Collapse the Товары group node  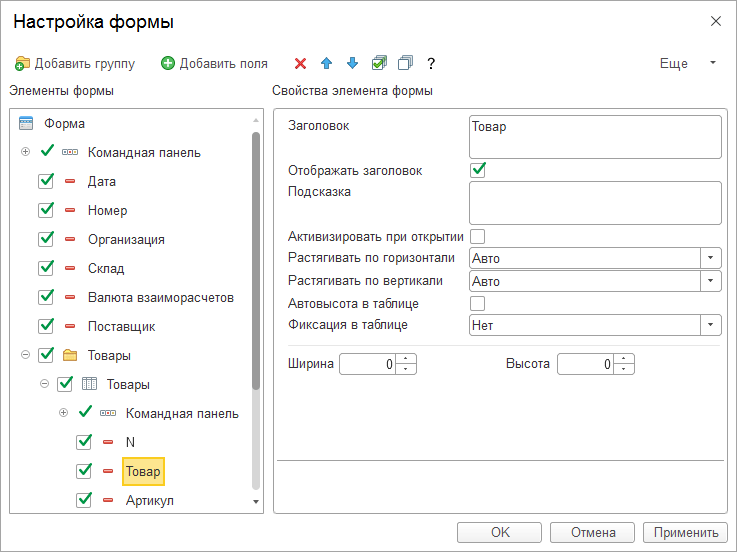click(x=25, y=355)
